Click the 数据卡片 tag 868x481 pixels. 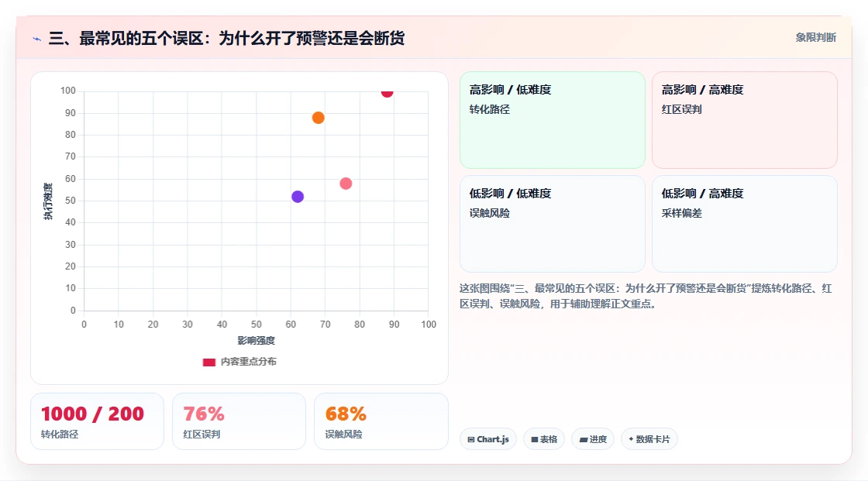click(x=649, y=439)
